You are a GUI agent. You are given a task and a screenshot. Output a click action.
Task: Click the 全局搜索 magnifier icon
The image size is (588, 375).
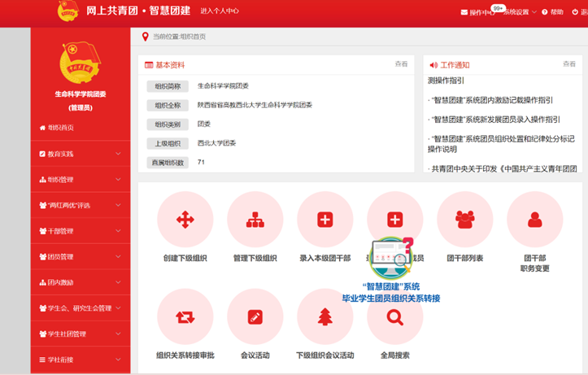395,318
